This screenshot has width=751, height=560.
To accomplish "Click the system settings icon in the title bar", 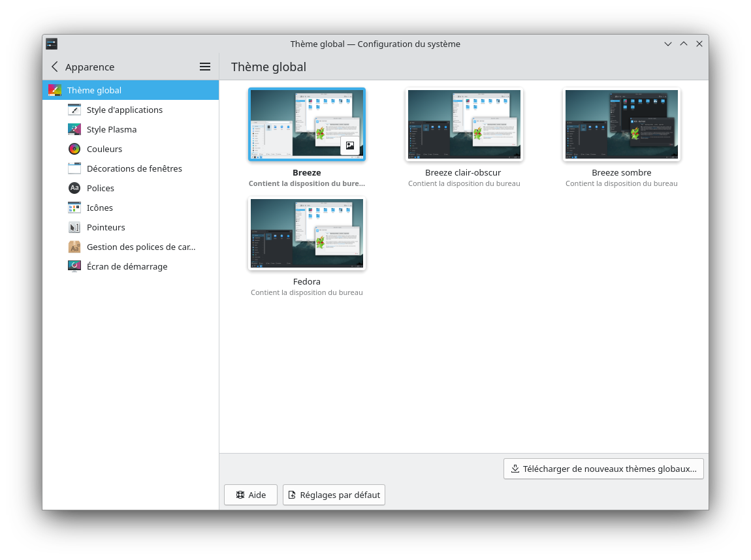I will 52,44.
